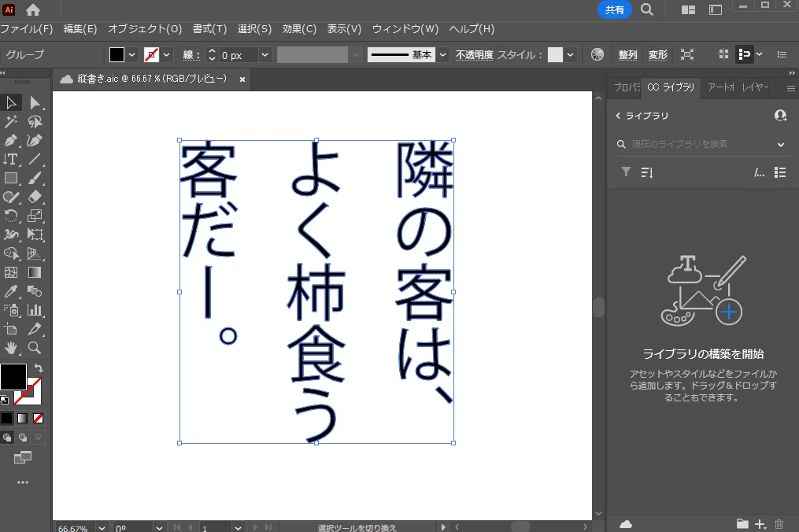Screen dimensions: 799x532
Task: Open fill color dropdown arrow
Action: coord(132,54)
